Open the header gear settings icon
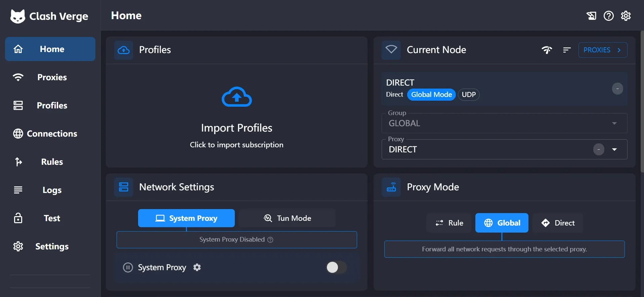This screenshot has width=644, height=297. 626,16
